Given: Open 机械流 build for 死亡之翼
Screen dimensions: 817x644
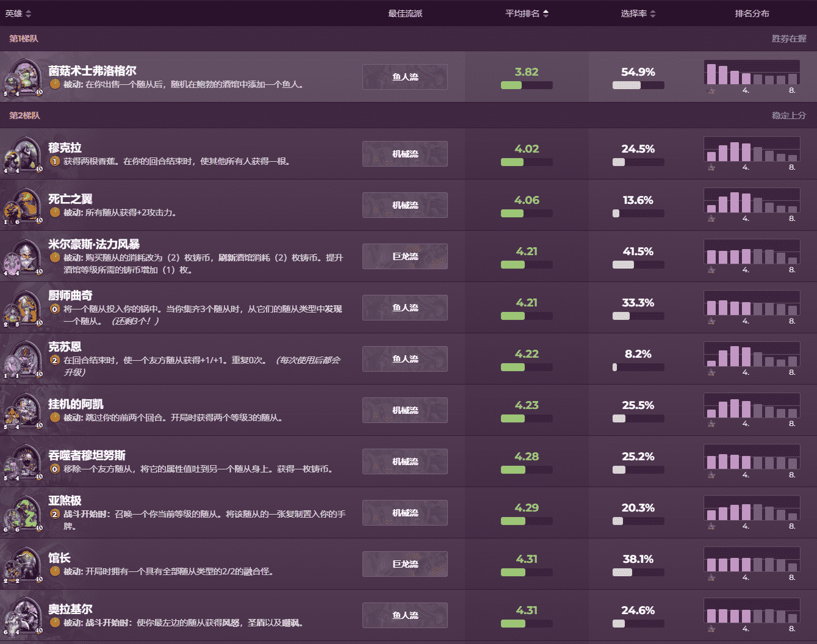Looking at the screenshot, I should click(x=405, y=205).
